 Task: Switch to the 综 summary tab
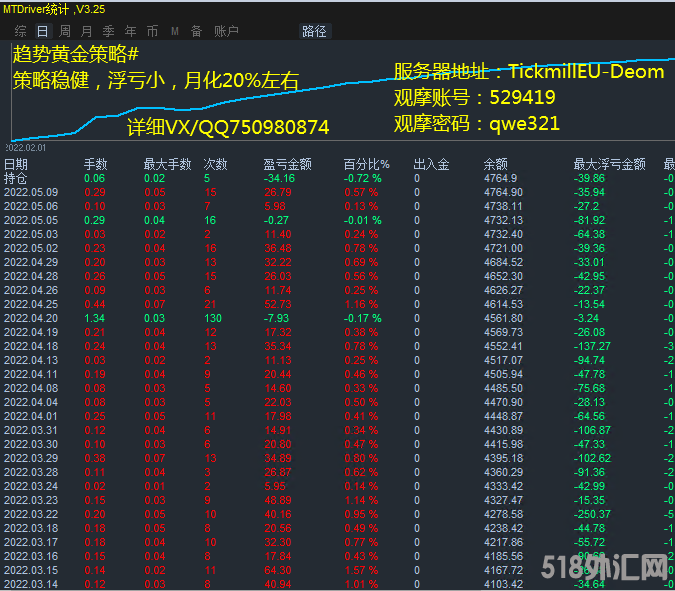point(19,31)
